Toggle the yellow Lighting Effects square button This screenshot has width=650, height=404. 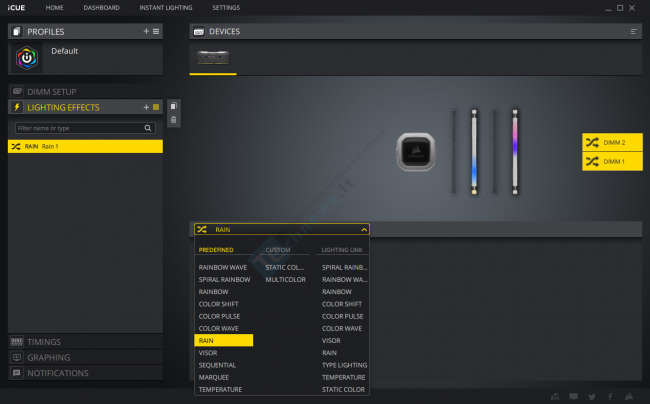coord(155,107)
